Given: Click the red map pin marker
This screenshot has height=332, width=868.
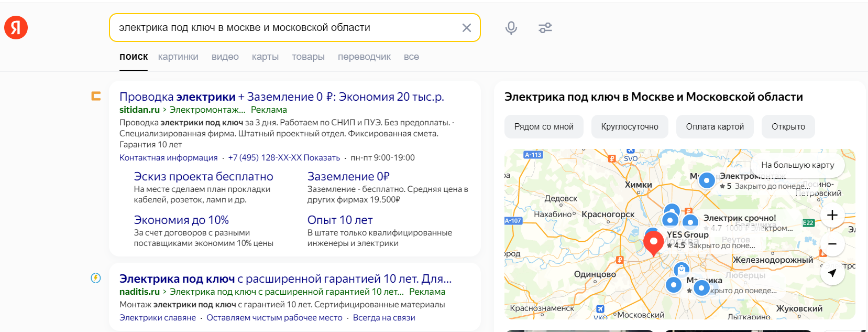Looking at the screenshot, I should point(653,242).
